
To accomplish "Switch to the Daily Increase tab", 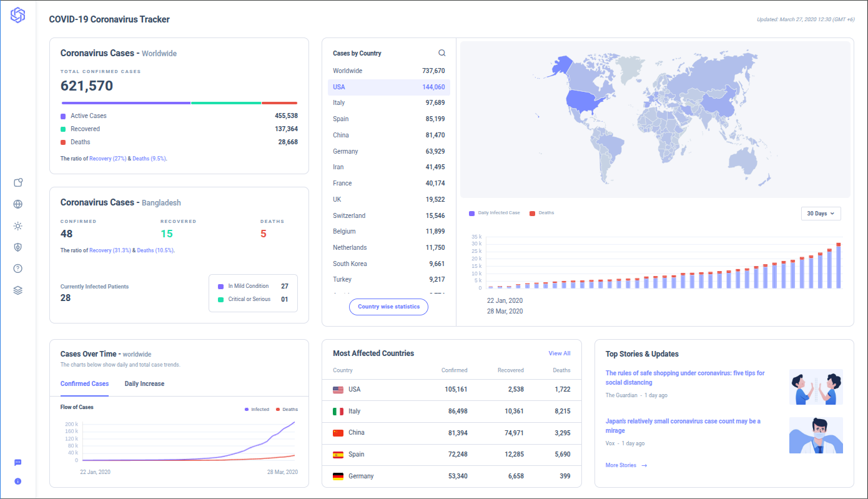I will click(144, 384).
